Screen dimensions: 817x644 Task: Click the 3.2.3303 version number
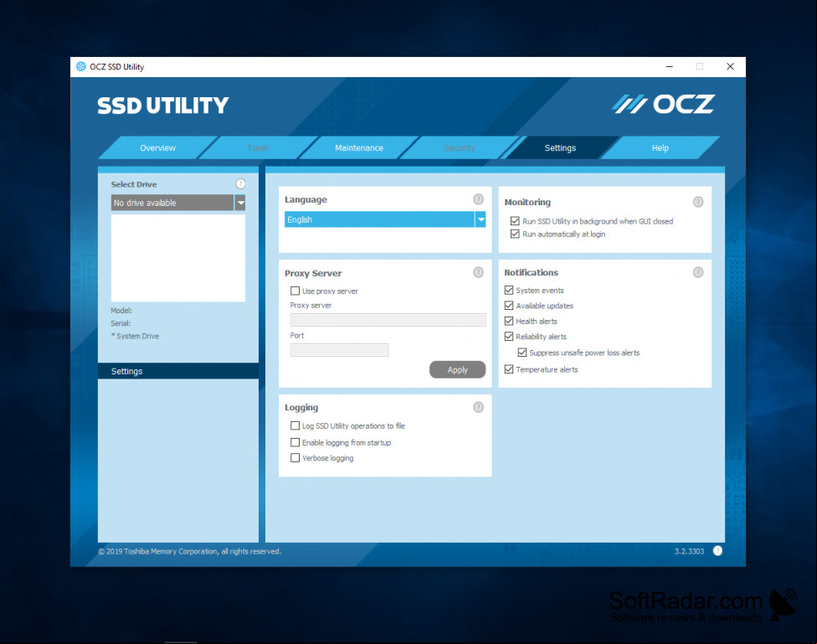tap(690, 551)
